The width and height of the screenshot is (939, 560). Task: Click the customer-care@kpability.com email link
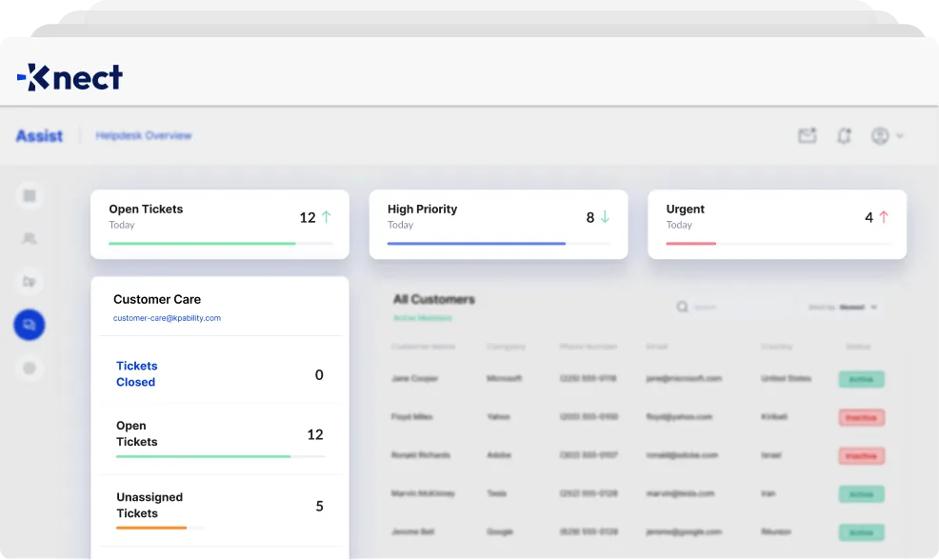point(167,318)
